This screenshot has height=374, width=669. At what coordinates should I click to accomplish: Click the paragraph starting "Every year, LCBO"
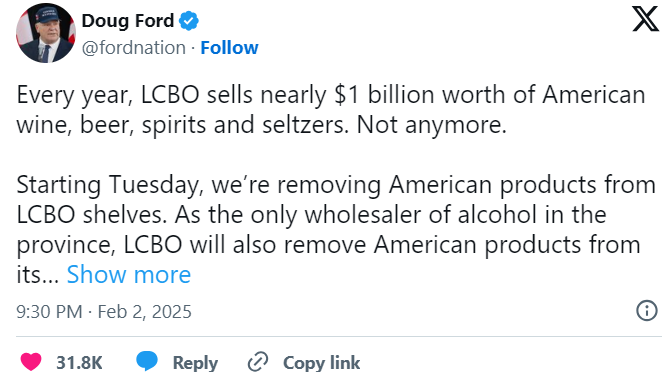(x=331, y=110)
